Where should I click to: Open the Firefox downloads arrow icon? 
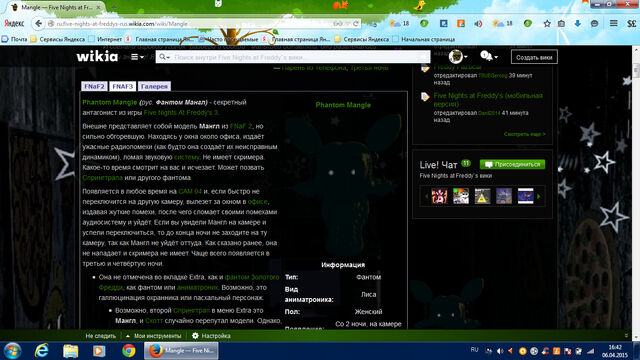pos(578,24)
